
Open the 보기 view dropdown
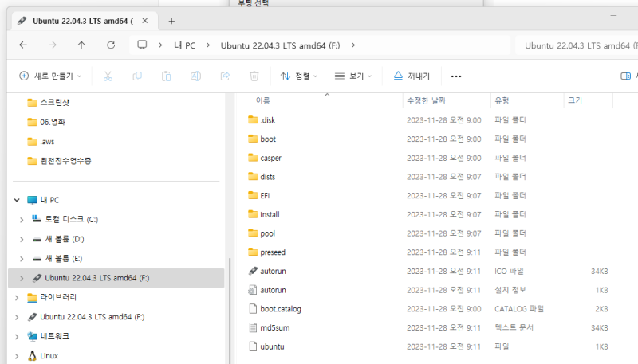(x=353, y=76)
